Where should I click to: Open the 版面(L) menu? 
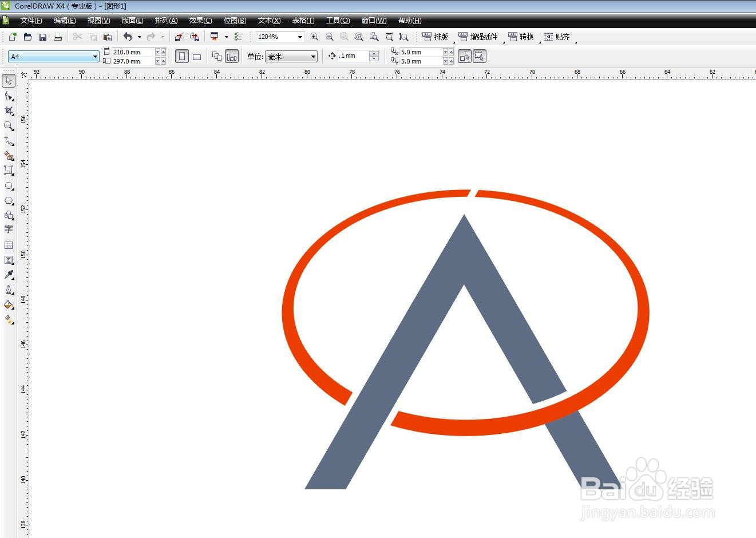point(132,21)
